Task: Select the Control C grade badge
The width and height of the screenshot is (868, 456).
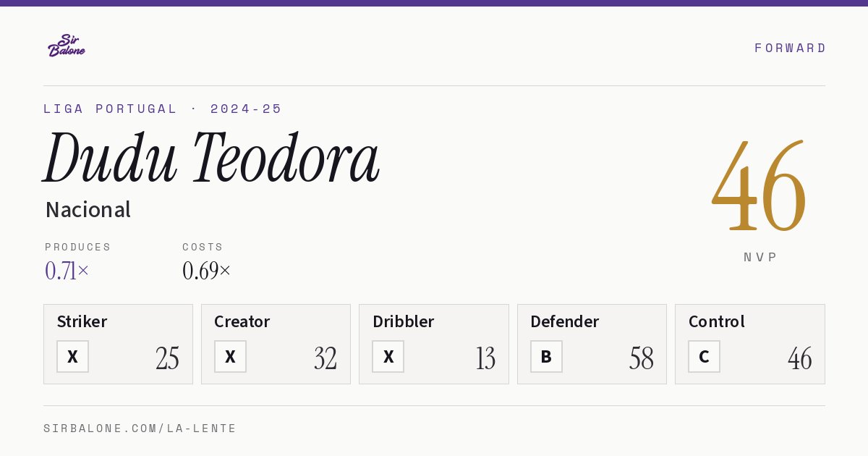Action: pyautogui.click(x=704, y=356)
